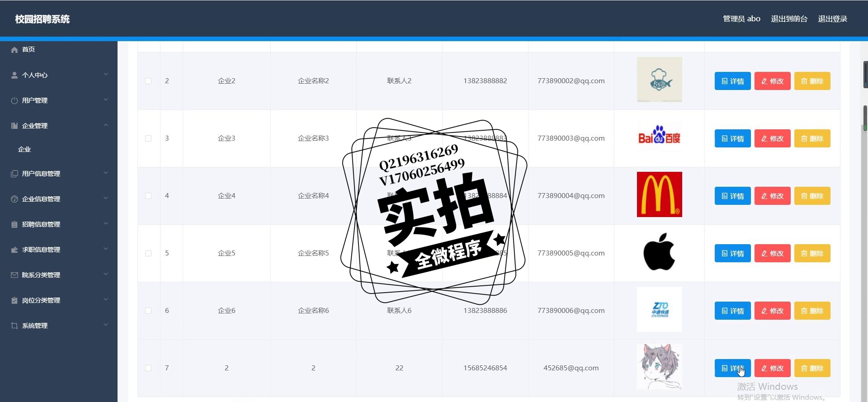
Task: Collapse the 企业管理 menu chevron
Action: [x=106, y=125]
